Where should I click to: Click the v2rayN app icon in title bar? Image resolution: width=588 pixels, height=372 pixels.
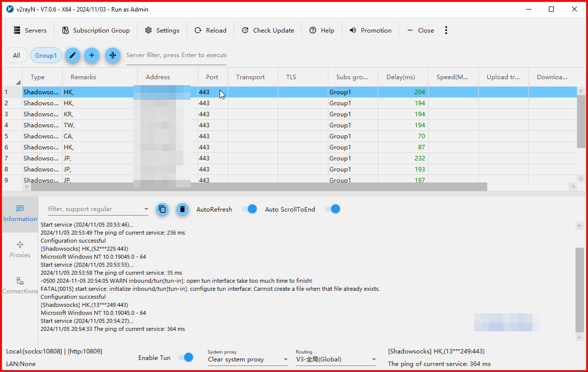(x=10, y=9)
